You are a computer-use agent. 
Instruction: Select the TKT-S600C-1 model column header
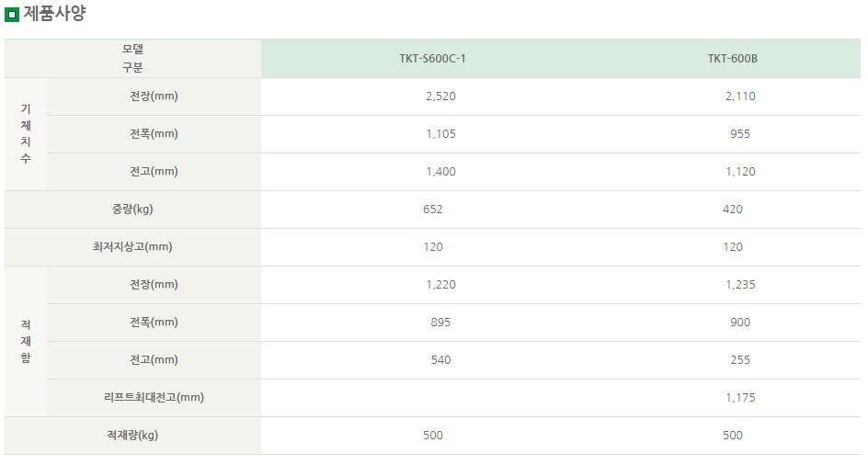433,59
